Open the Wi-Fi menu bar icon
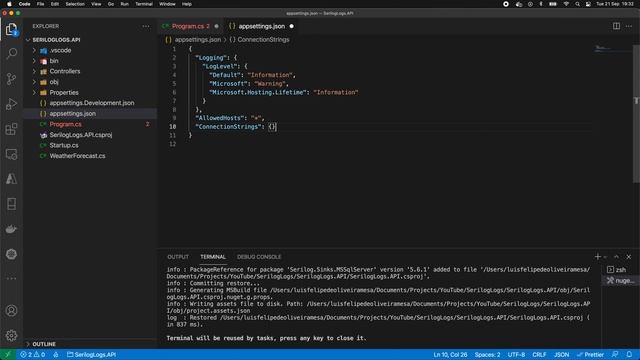Viewport: 640px width, 360px height. coord(566,4)
